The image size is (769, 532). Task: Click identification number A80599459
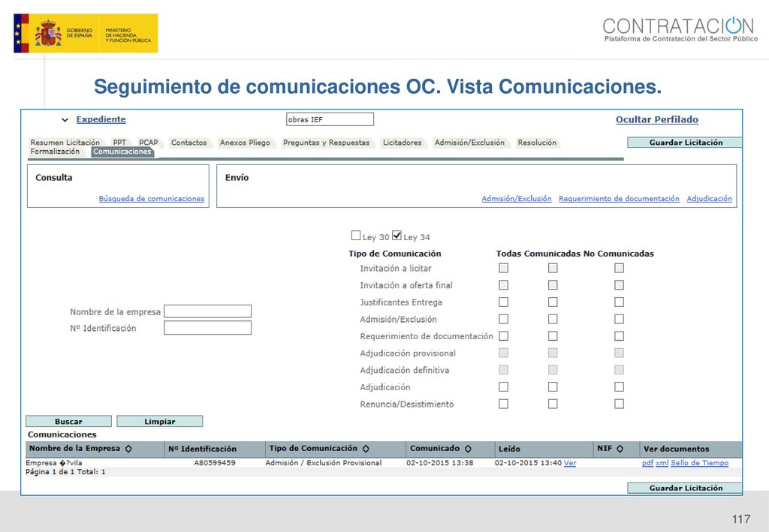215,463
